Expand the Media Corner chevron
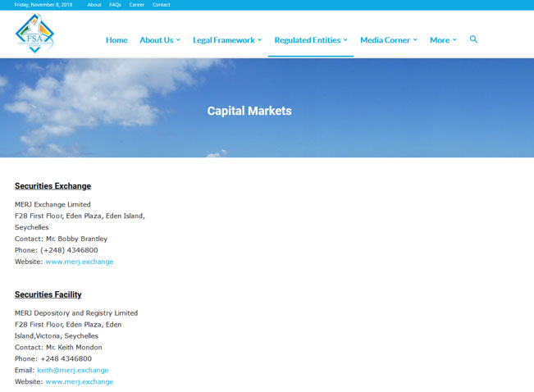Viewport: 534px width, 392px height. click(x=415, y=40)
